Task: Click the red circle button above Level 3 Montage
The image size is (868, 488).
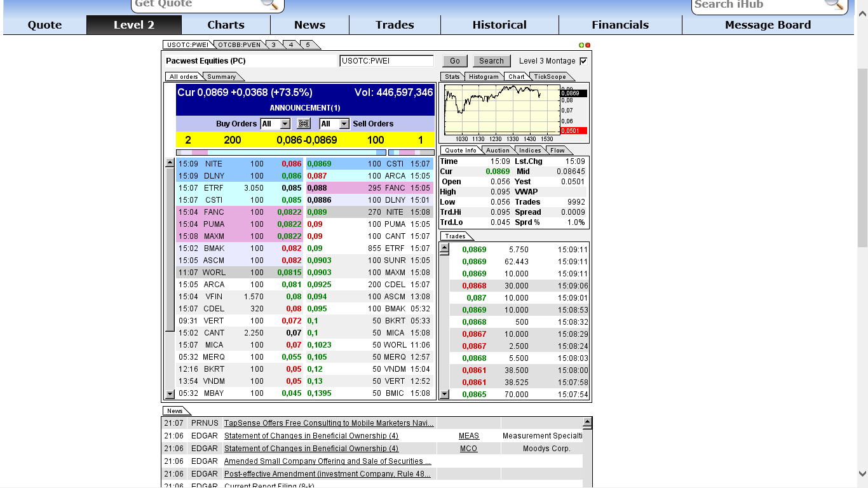Action: click(588, 45)
